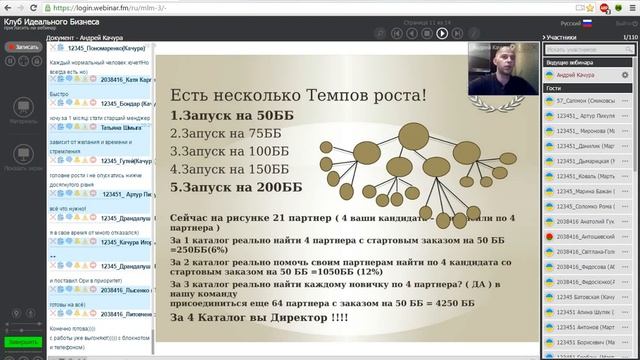Screen dimensions: 640x360
Task: Bookmark this page with the star icon
Action: (x=590, y=8)
